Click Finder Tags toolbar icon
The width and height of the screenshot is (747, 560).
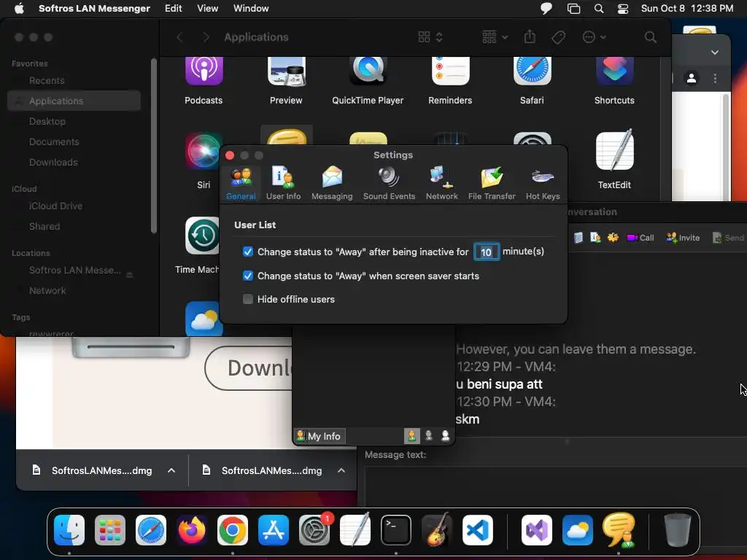point(558,37)
